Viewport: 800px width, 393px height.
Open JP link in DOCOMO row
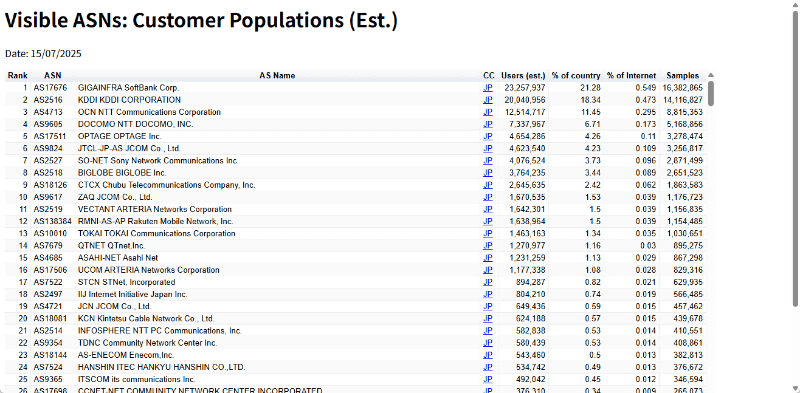[x=488, y=125]
